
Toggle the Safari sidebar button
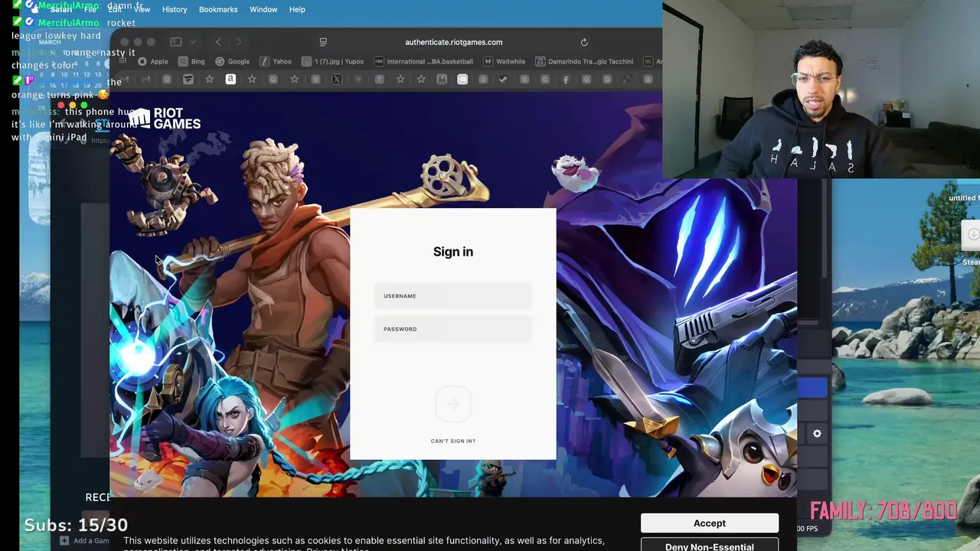click(x=175, y=42)
